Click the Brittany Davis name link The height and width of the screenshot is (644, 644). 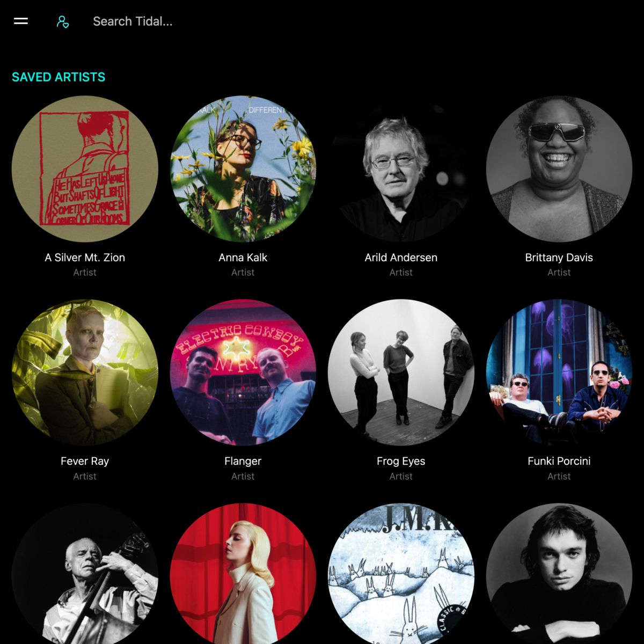pos(559,258)
